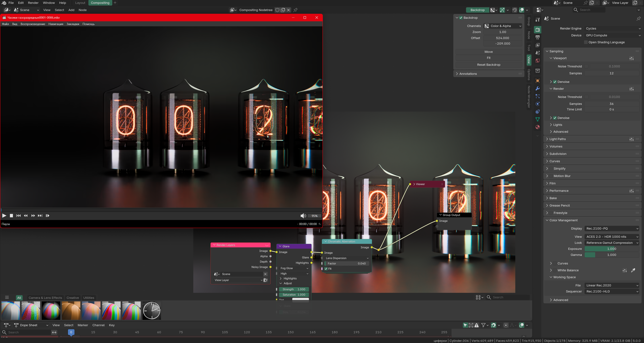Open the Render menu
The height and width of the screenshot is (343, 644).
coord(33,3)
